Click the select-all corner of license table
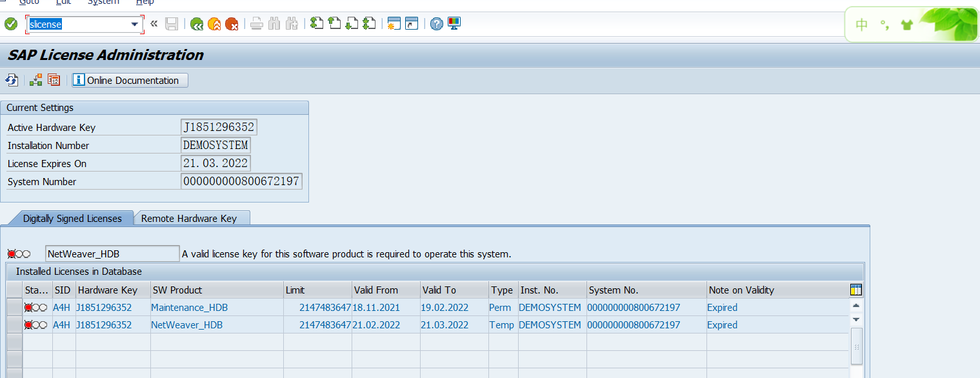The height and width of the screenshot is (378, 980). click(x=14, y=290)
